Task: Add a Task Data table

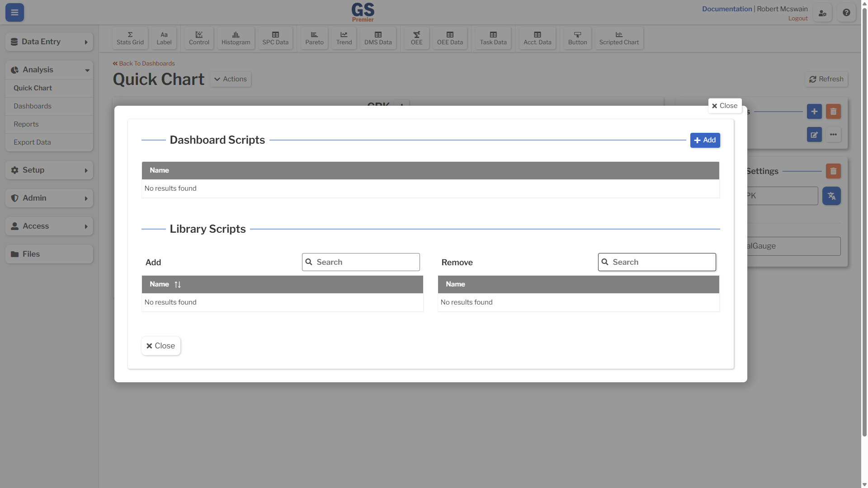Action: 493,38
